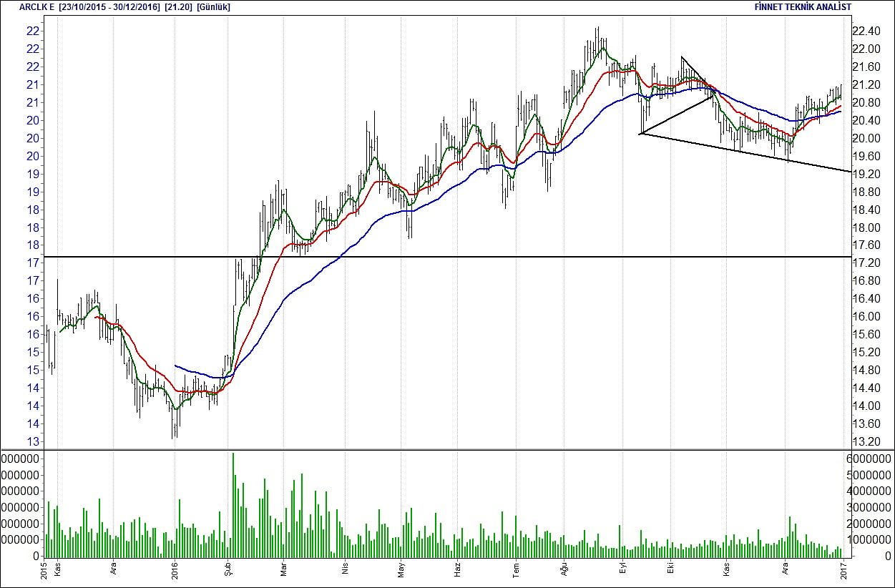Click the date range 23/10/2015 - 30/12/2016

tap(110, 7)
